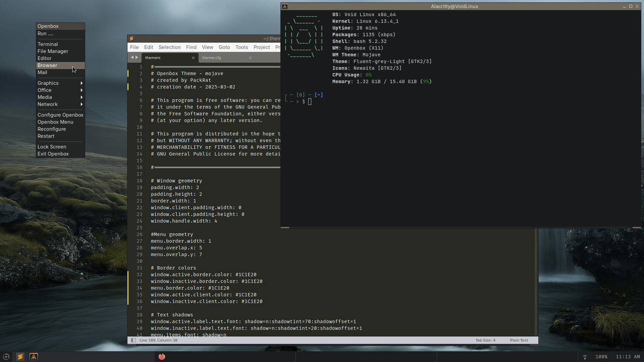Click the battery 100% indicator
Image resolution: width=644 pixels, height=362 pixels.
click(601, 356)
